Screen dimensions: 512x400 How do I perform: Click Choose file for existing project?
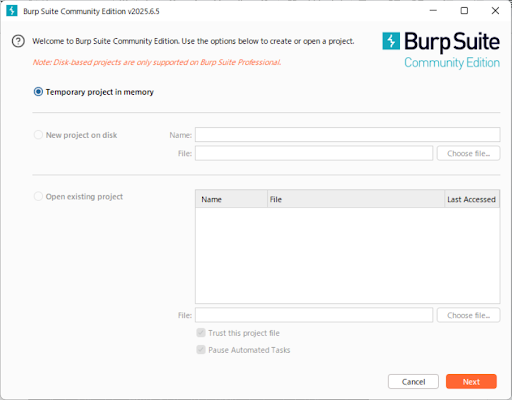pyautogui.click(x=469, y=315)
